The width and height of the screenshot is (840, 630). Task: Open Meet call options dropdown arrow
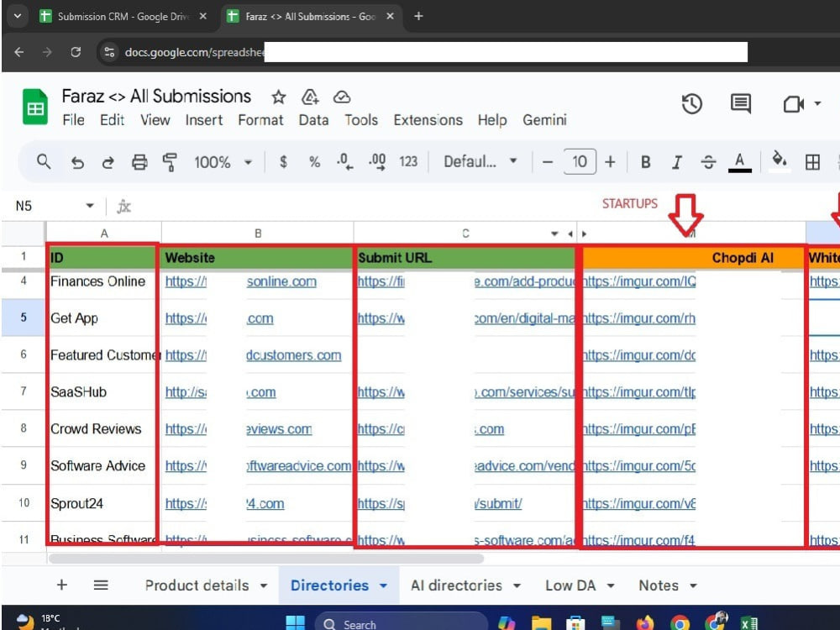coord(817,103)
